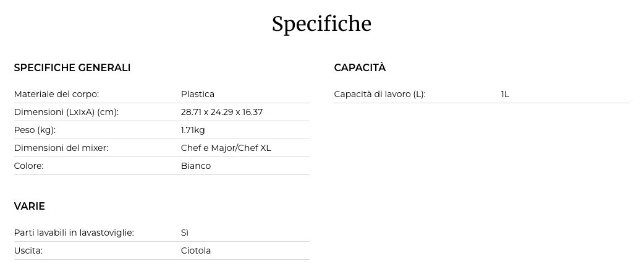Click the 1L capacity value

tap(505, 95)
